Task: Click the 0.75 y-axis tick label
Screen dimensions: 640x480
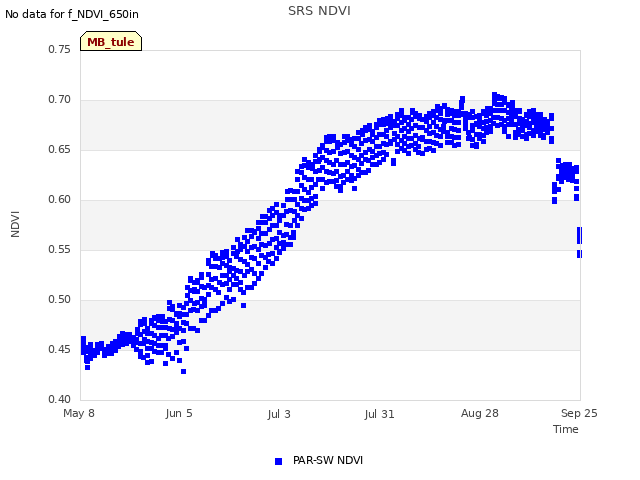Action: click(x=60, y=49)
